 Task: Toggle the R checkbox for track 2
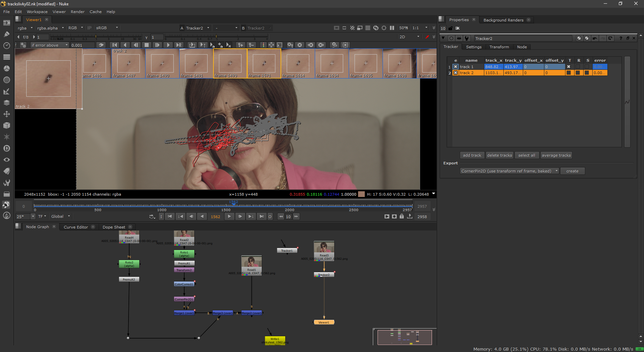pos(578,73)
